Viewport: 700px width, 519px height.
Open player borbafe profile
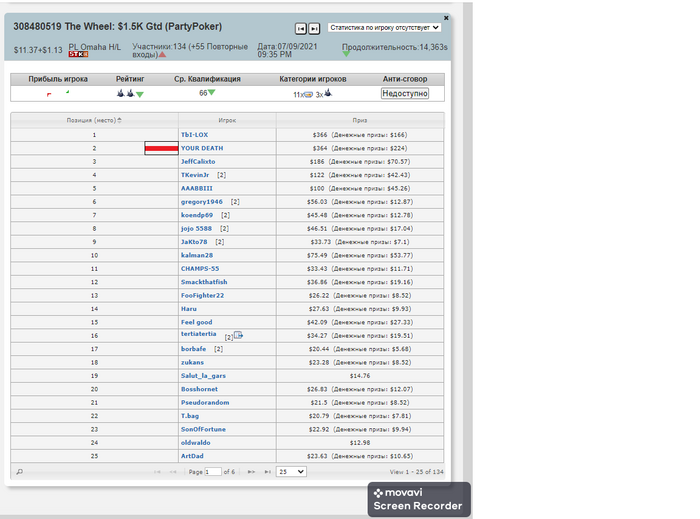point(193,349)
